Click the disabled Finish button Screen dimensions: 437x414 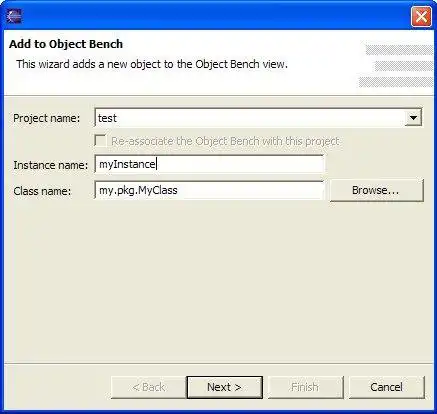tap(305, 387)
